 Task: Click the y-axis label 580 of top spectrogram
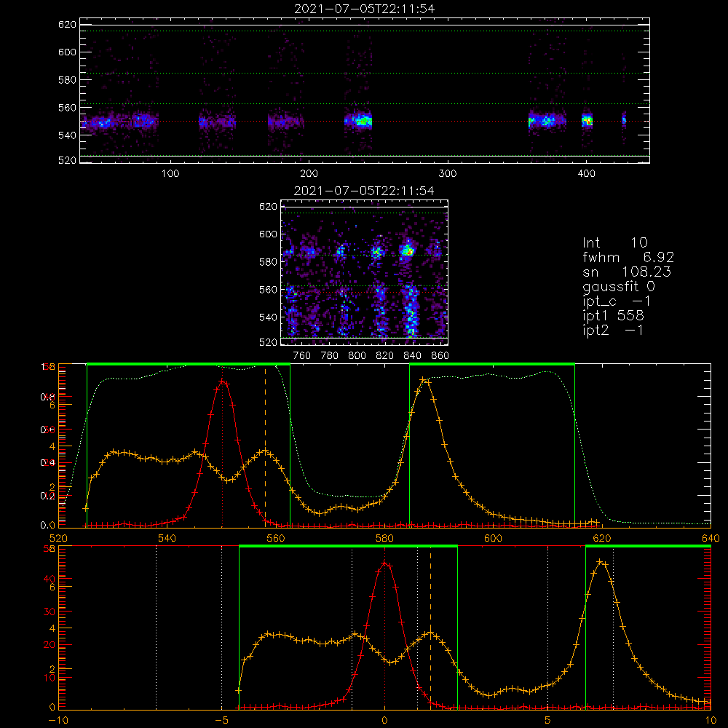(x=67, y=80)
